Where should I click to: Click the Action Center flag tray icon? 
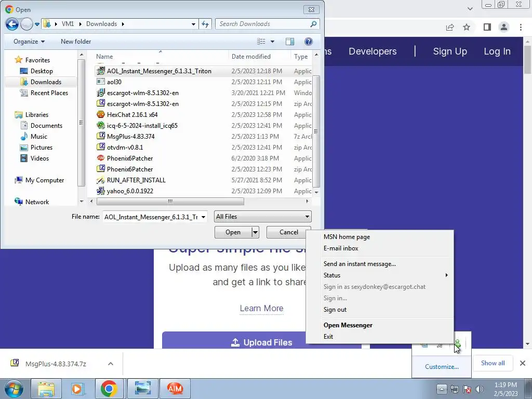tap(467, 389)
